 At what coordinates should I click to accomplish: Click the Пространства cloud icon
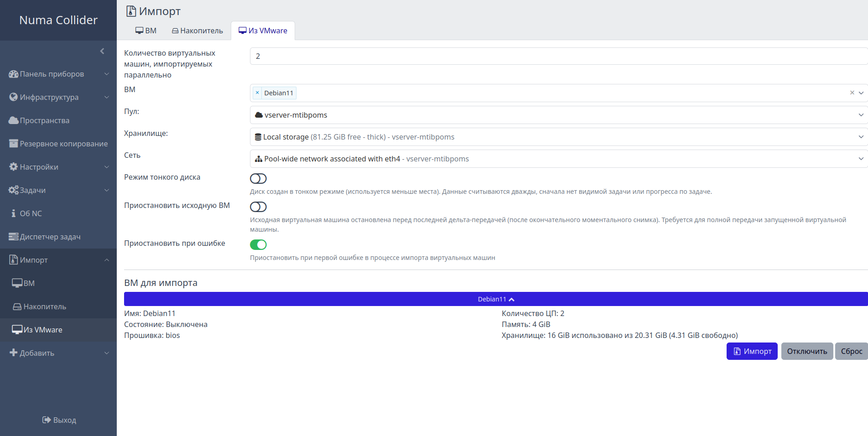point(14,120)
